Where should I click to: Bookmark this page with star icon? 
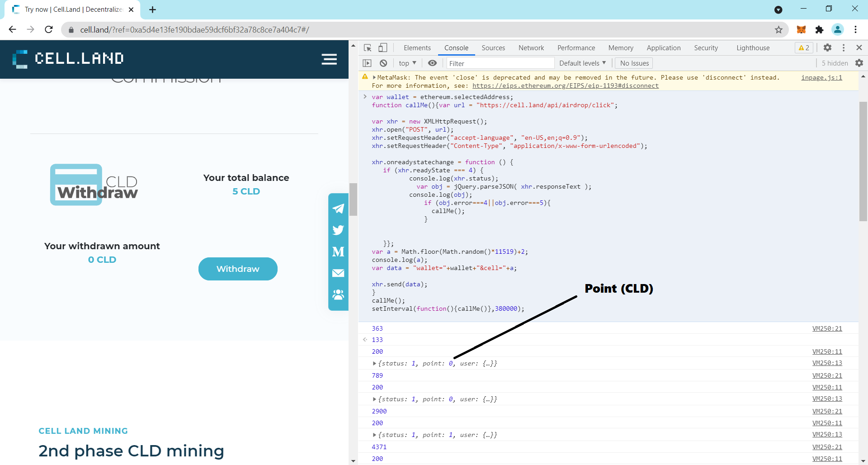pyautogui.click(x=778, y=30)
